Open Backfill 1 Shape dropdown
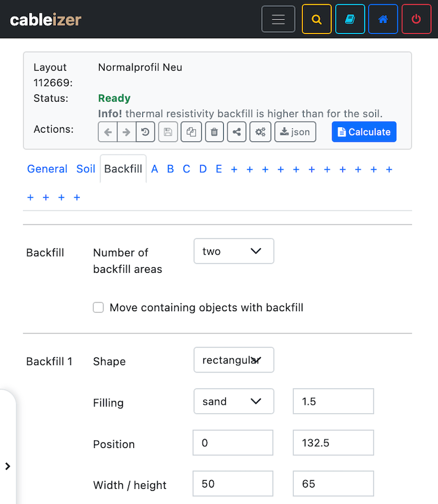The image size is (438, 504). click(234, 360)
